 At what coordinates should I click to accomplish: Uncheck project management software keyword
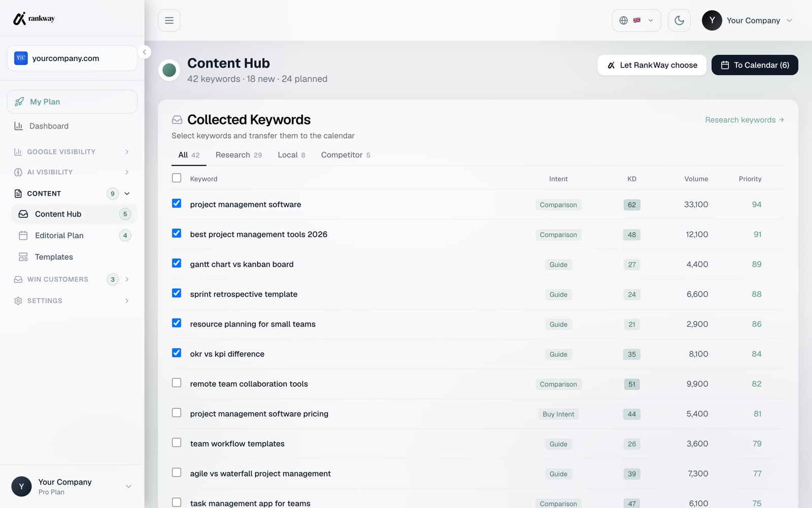tap(177, 203)
